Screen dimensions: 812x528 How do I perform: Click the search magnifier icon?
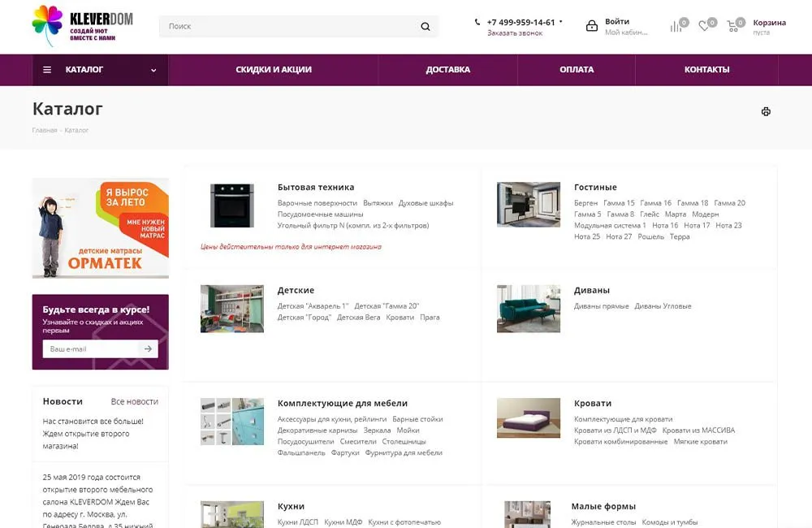pos(425,27)
